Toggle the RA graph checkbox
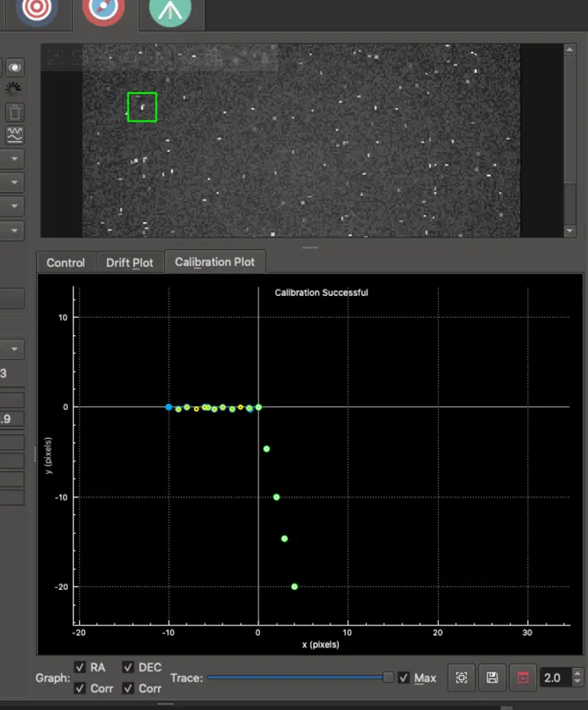The width and height of the screenshot is (588, 710). tap(80, 667)
